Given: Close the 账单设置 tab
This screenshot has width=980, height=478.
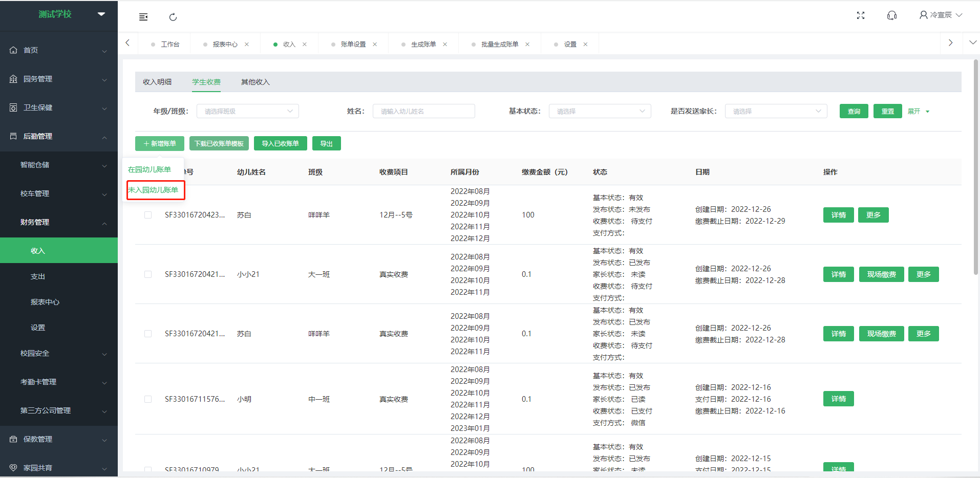Looking at the screenshot, I should coord(375,44).
